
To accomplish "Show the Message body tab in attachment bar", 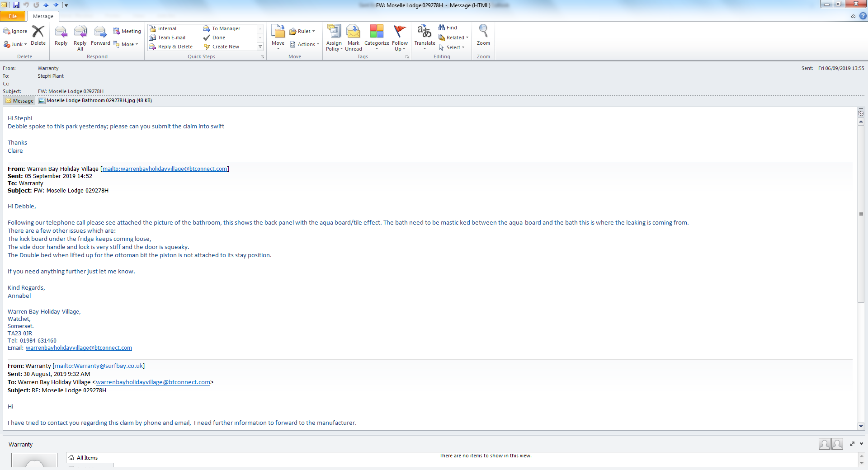I will coord(19,101).
